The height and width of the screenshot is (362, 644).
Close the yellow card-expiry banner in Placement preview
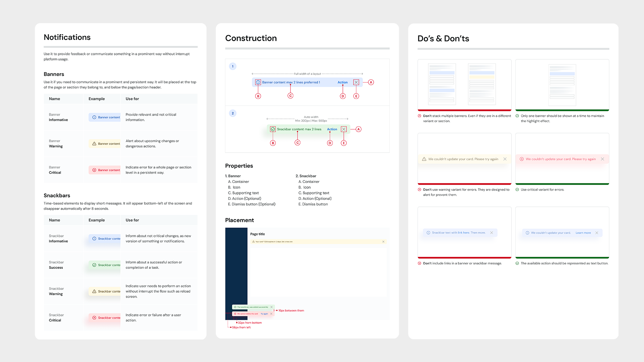[x=383, y=242]
